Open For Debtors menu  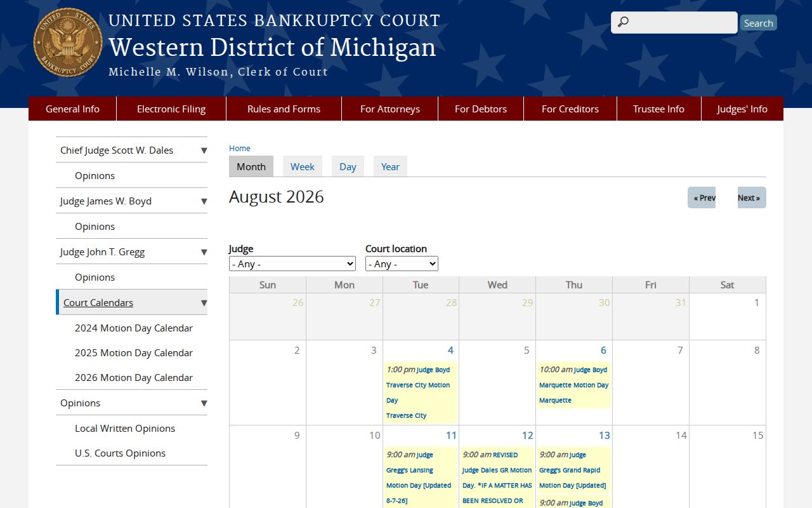coord(481,109)
